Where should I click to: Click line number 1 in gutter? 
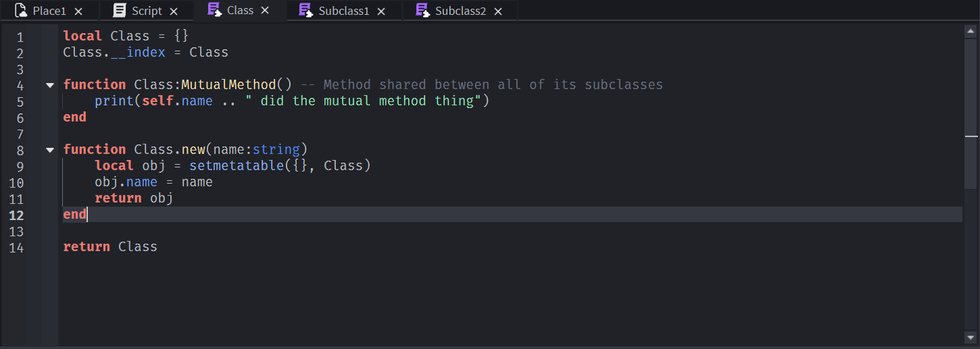[x=20, y=37]
